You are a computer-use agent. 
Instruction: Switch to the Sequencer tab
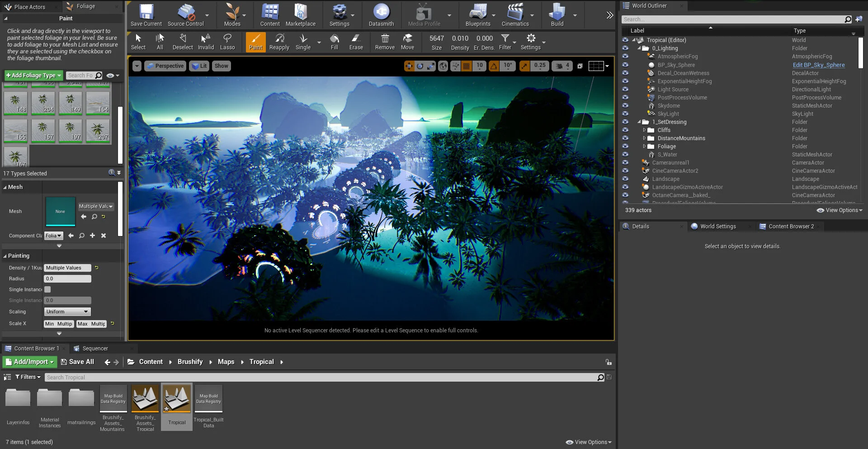coord(95,349)
